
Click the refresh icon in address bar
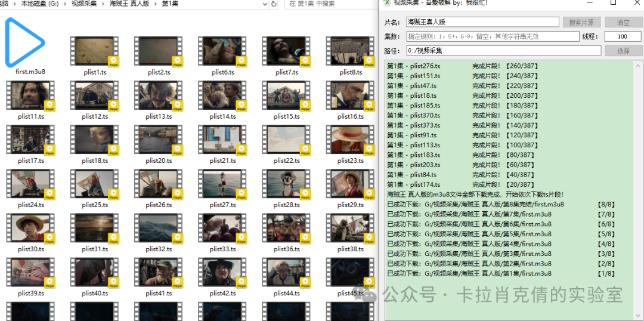click(274, 4)
